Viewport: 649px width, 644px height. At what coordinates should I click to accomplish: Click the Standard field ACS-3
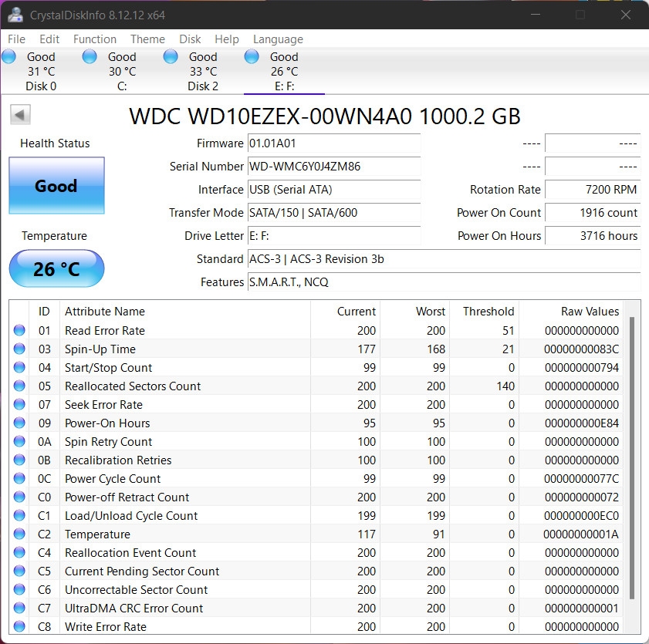pos(444,259)
